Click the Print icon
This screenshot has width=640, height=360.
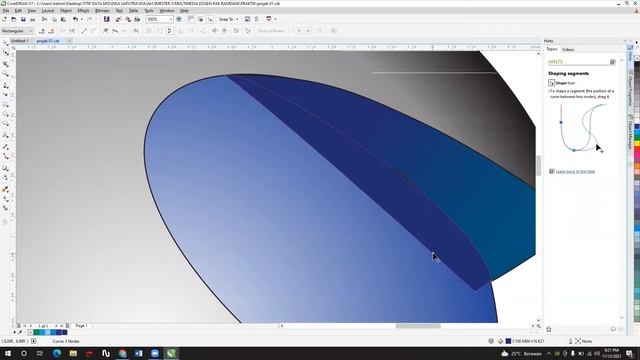pyautogui.click(x=33, y=19)
